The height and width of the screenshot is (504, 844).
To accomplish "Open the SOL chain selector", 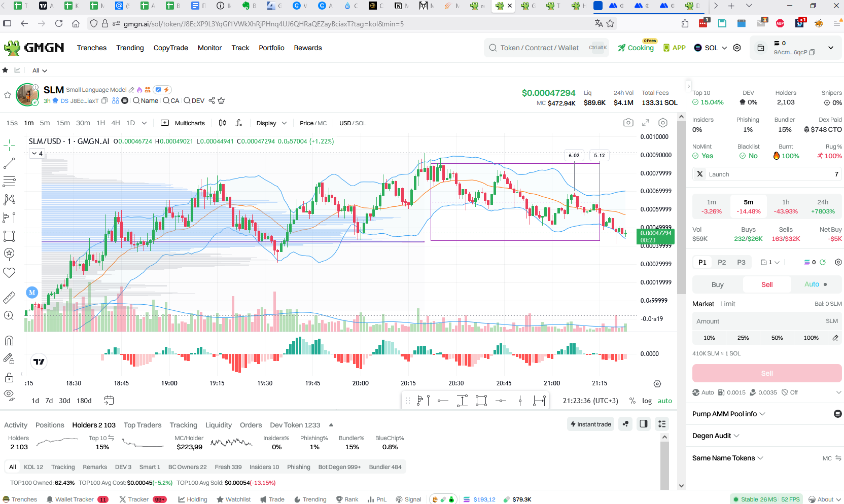I will [711, 48].
